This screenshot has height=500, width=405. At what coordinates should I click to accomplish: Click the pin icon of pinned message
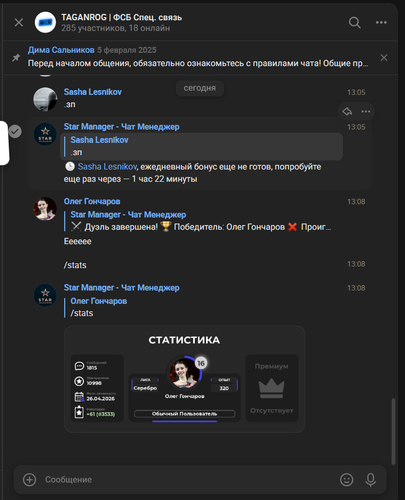(x=16, y=58)
